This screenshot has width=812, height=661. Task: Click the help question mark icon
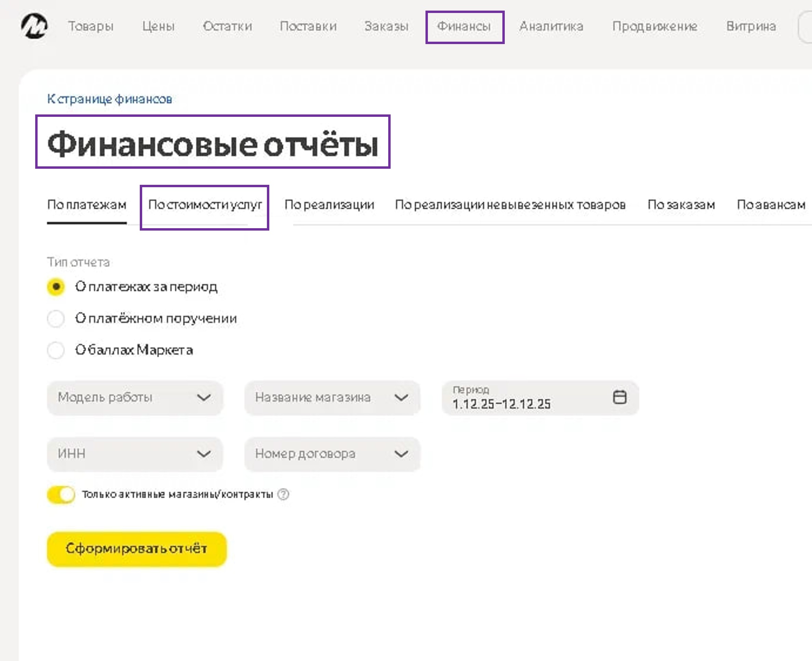(283, 494)
